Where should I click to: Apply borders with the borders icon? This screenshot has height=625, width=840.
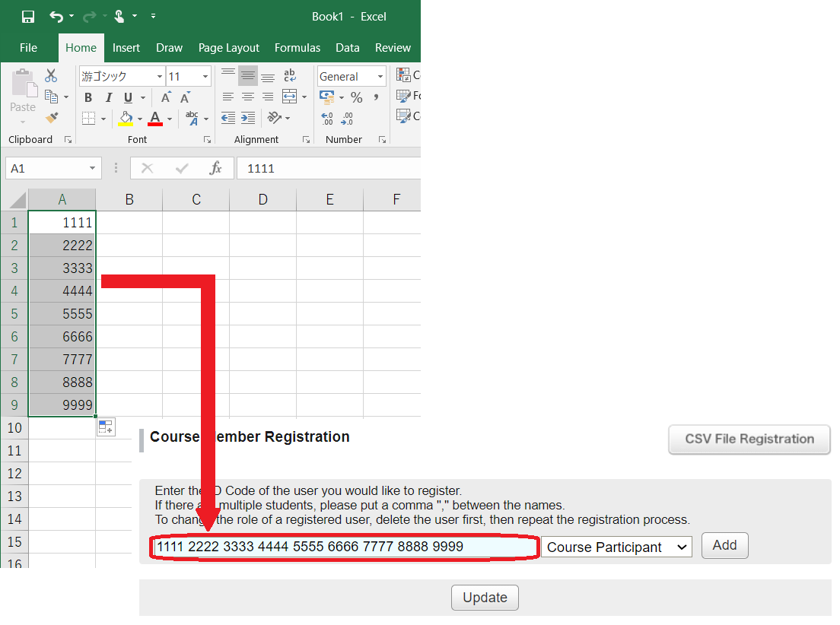tap(88, 119)
